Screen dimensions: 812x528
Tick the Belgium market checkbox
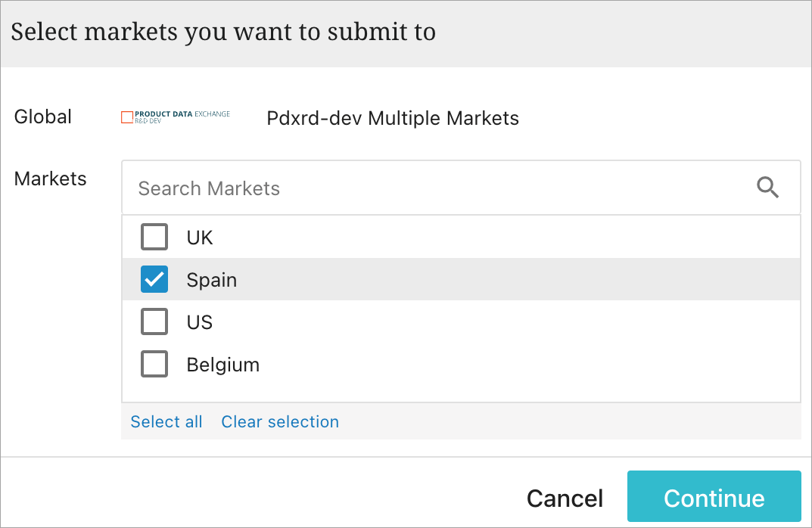click(x=154, y=365)
